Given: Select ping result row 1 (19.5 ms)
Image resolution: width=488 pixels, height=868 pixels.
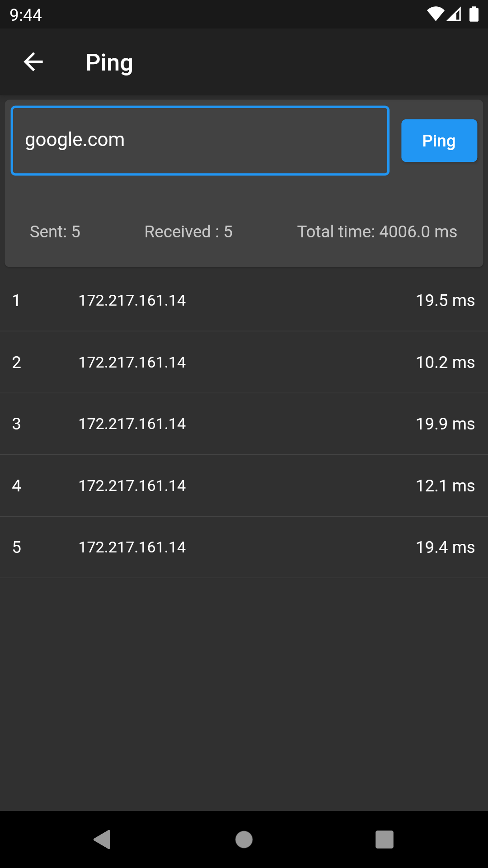Looking at the screenshot, I should (244, 301).
